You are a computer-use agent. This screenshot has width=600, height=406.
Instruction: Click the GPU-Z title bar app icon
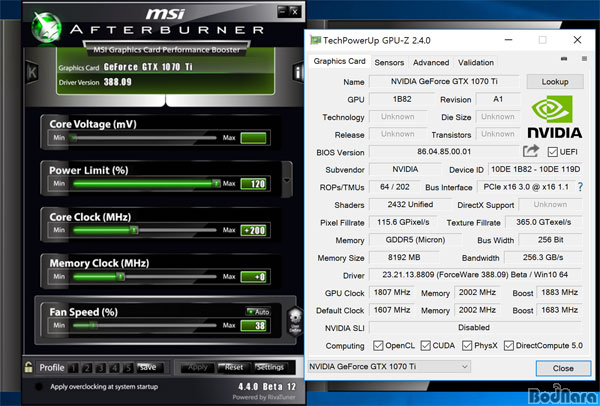[x=315, y=40]
